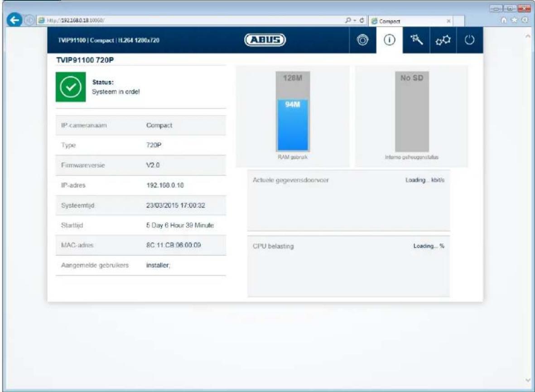Click the 'Loading... kbit/s' text
This screenshot has height=392, width=535.
[425, 180]
